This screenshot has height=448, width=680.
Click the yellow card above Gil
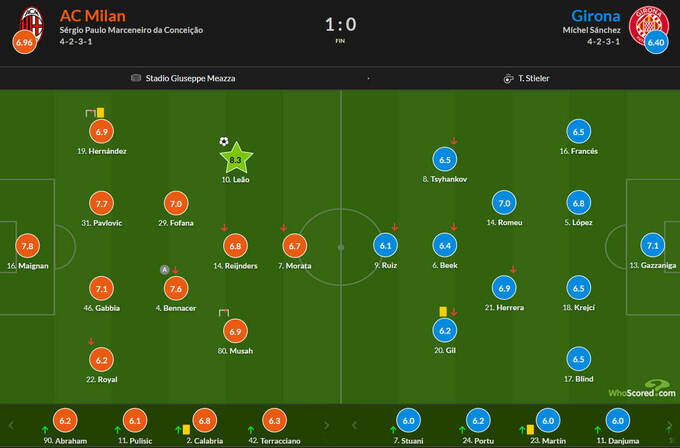(x=441, y=311)
